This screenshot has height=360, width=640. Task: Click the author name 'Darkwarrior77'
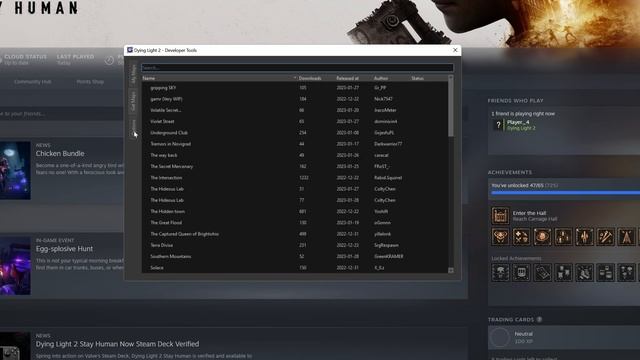388,144
